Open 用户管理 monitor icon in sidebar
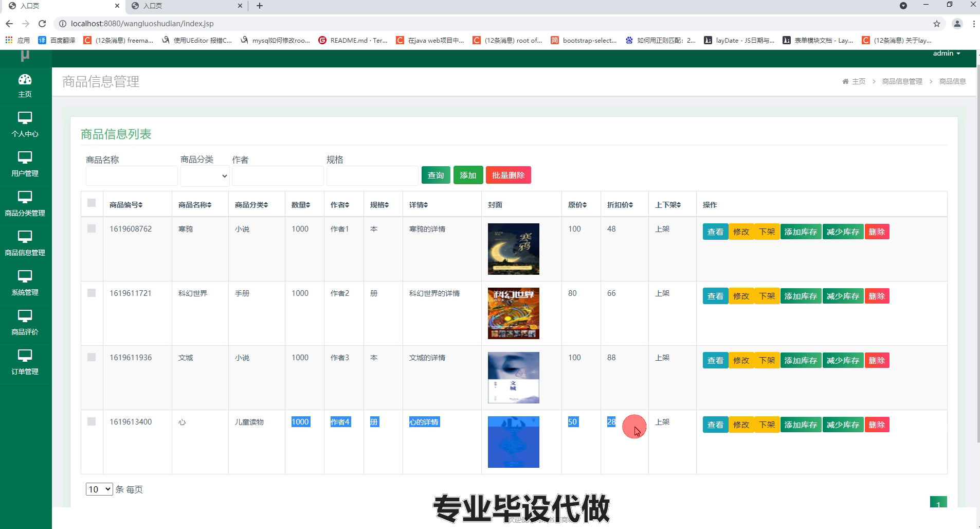Screen dimensions: 980x529 [25, 157]
